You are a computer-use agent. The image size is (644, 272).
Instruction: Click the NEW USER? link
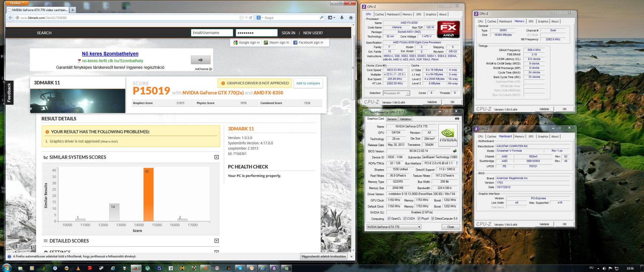pyautogui.click(x=313, y=33)
